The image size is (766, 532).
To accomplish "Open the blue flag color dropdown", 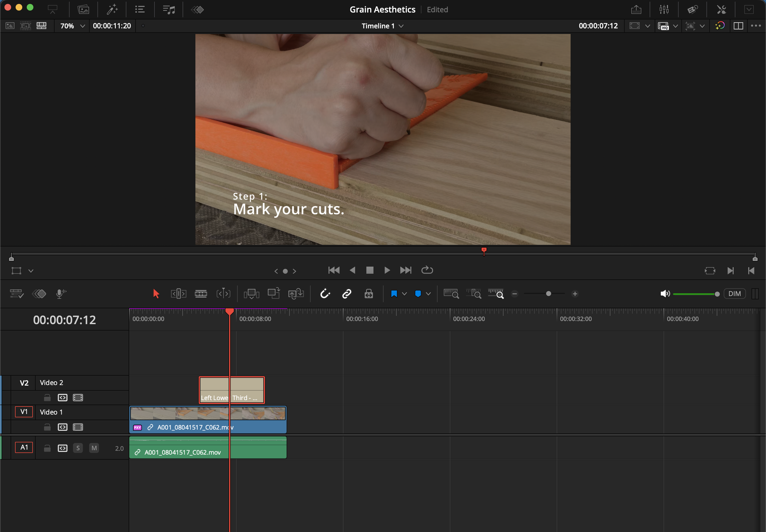I will click(404, 294).
